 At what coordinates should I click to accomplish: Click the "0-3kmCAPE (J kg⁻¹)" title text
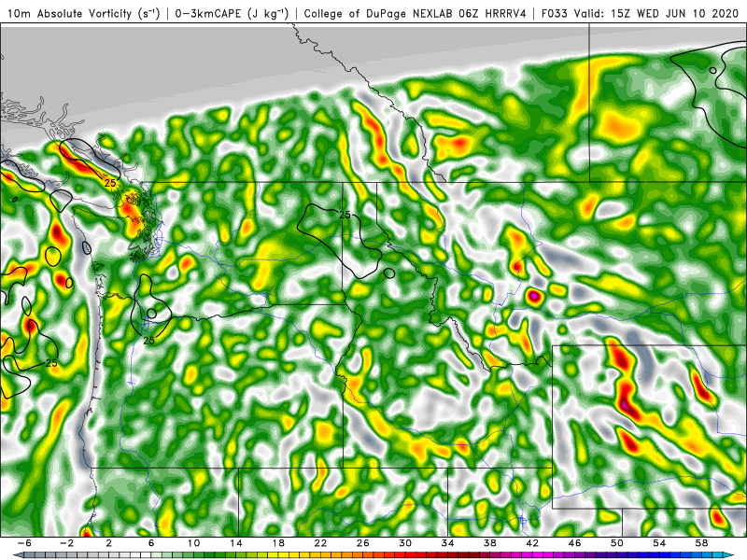click(x=232, y=13)
